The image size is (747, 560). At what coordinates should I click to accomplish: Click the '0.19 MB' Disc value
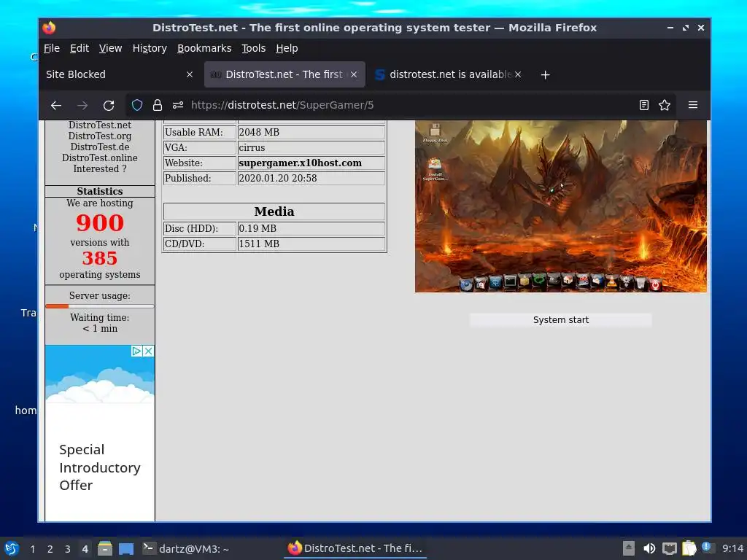(x=258, y=228)
